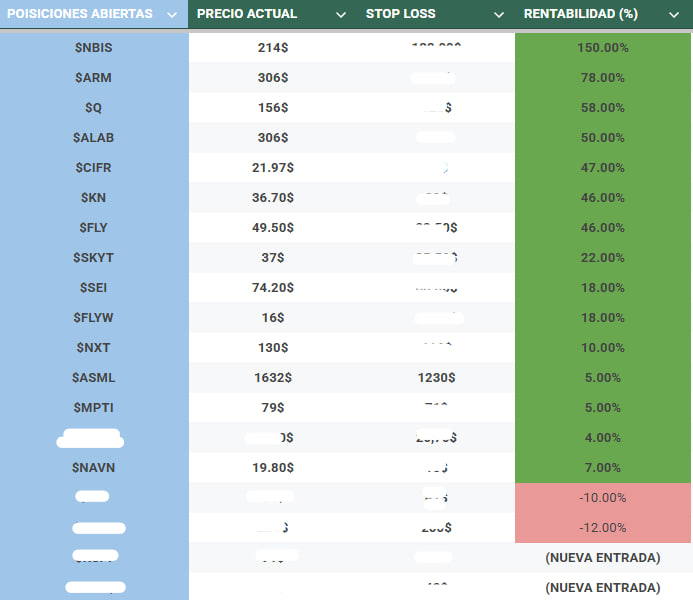Image resolution: width=693 pixels, height=600 pixels.
Task: Select the 36.70$ price cell
Action: point(273,198)
